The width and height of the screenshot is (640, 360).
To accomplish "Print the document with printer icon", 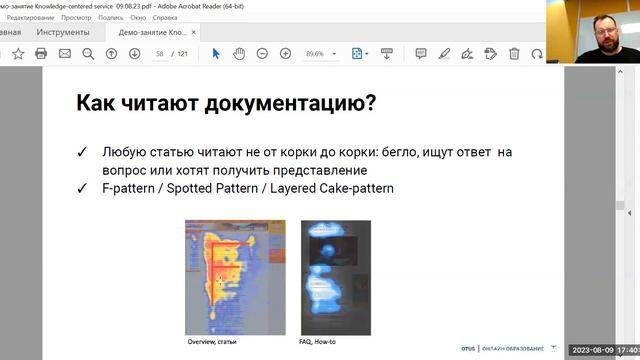I will [x=41, y=53].
